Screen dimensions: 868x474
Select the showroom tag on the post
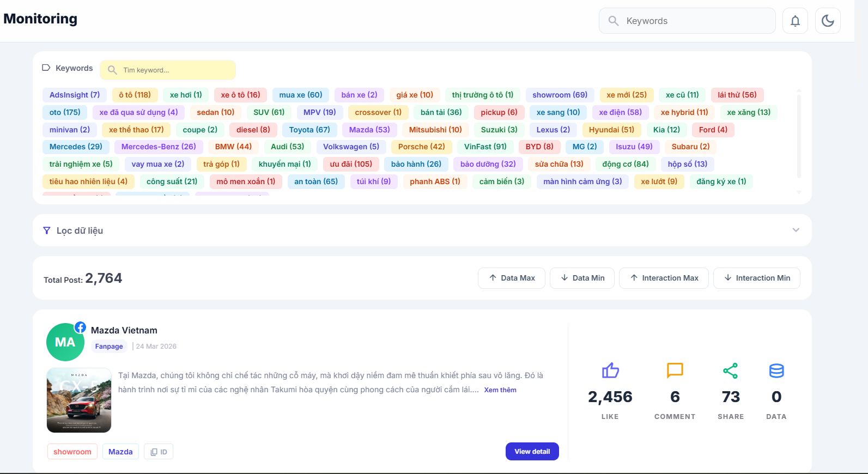tap(72, 452)
